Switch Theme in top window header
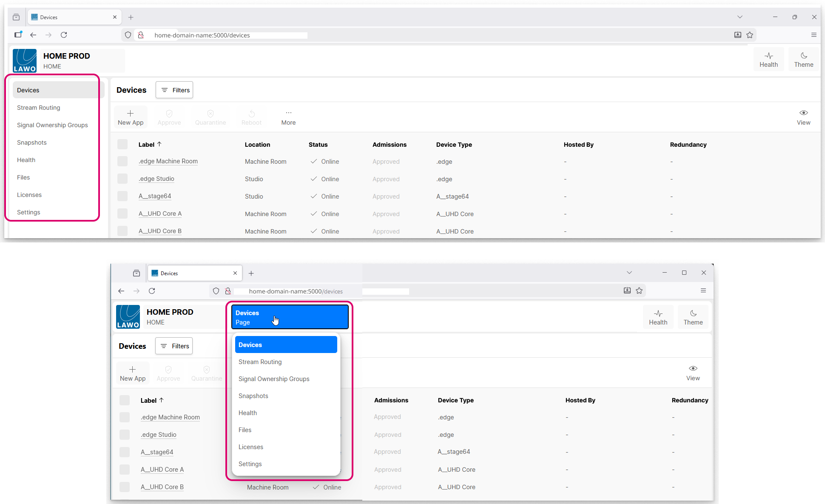This screenshot has width=825, height=504. click(803, 60)
